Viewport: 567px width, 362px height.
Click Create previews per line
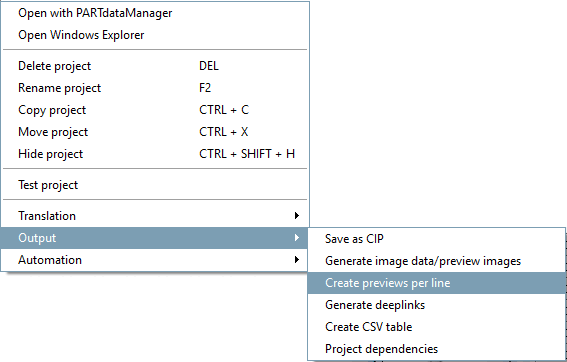click(x=436, y=283)
